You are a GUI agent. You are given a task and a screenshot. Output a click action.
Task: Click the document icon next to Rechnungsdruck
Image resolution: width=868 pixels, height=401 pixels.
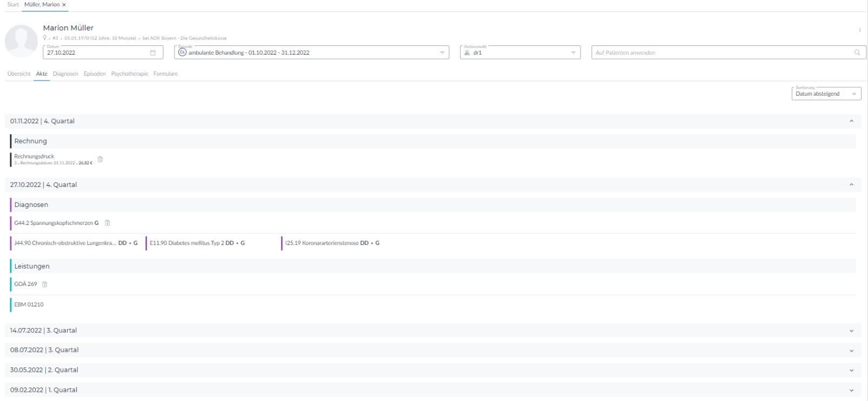pyautogui.click(x=100, y=159)
